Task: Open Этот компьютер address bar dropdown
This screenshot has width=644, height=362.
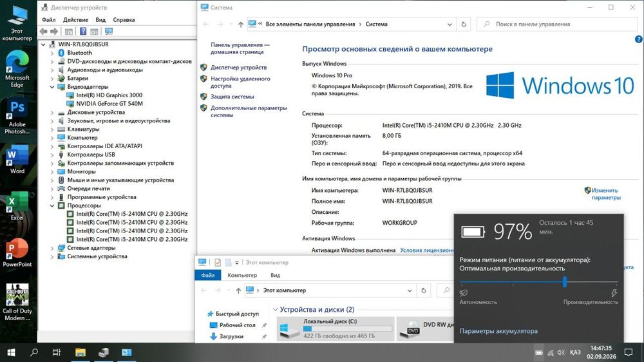Action: 410,291
